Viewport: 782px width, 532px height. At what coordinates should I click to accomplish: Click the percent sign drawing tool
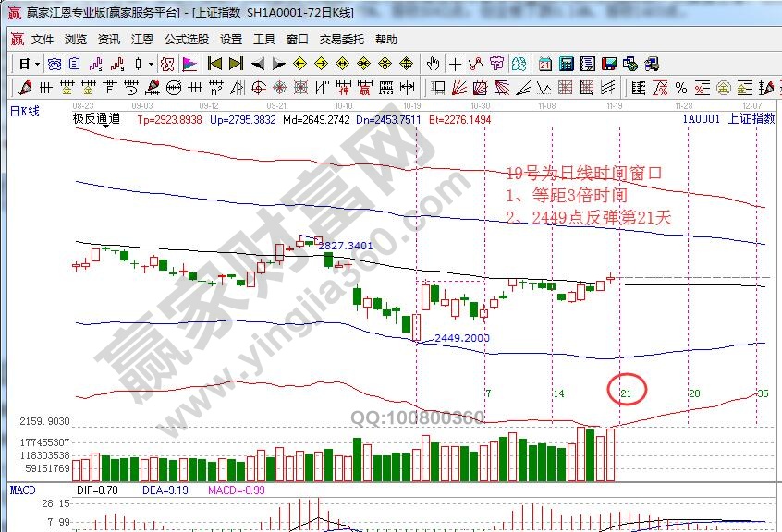click(681, 88)
